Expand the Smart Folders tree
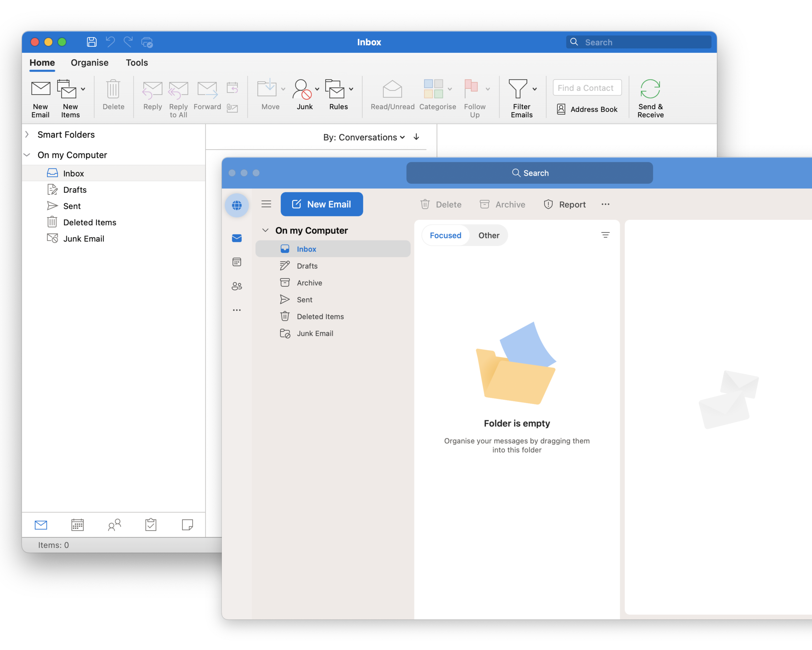Viewport: 812px width, 650px height. [x=27, y=135]
